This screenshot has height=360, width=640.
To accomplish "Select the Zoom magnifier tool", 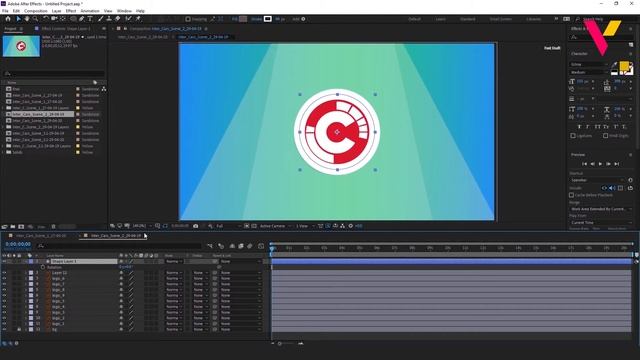I will point(36,19).
